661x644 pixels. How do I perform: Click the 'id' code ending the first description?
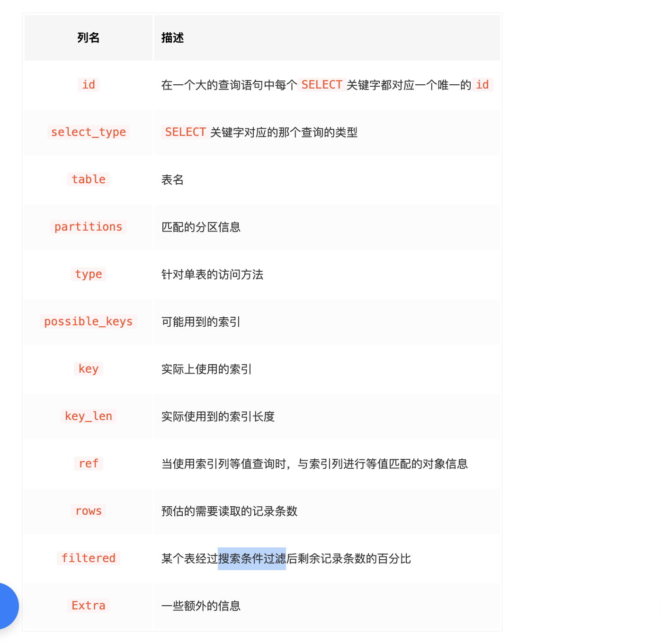pyautogui.click(x=482, y=85)
